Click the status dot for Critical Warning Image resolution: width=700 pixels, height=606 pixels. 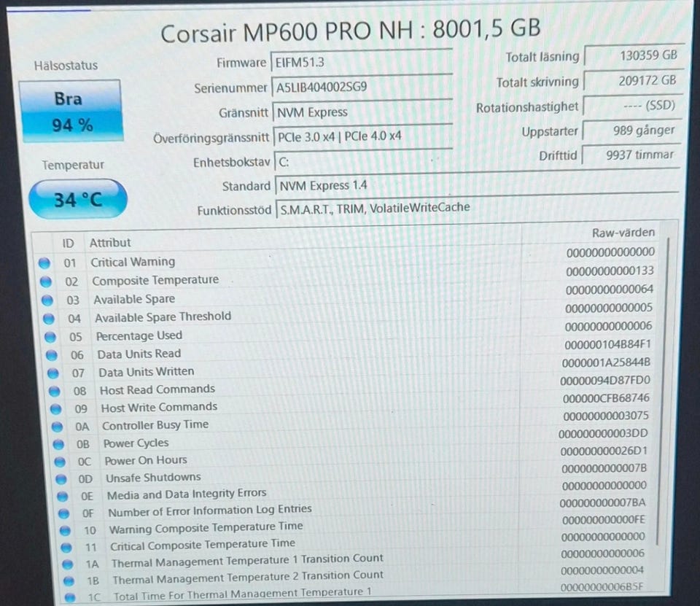coord(44,263)
